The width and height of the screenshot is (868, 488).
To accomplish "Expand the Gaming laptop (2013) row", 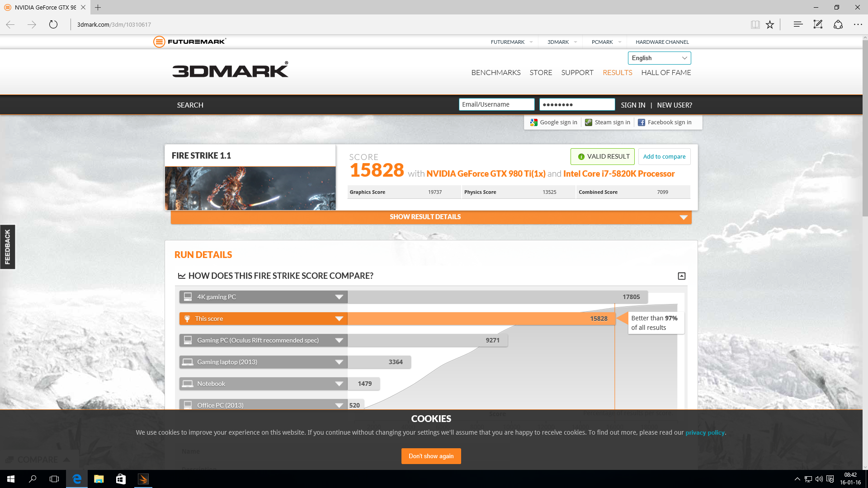I will pos(339,362).
